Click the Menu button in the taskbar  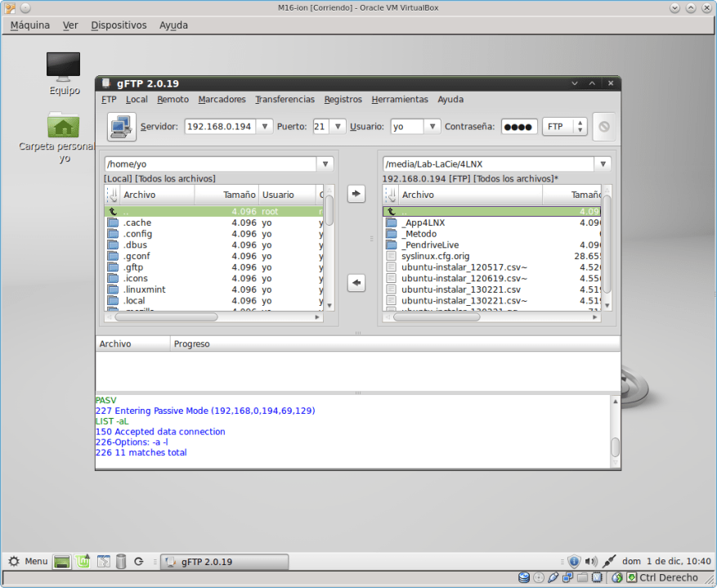coord(27,561)
